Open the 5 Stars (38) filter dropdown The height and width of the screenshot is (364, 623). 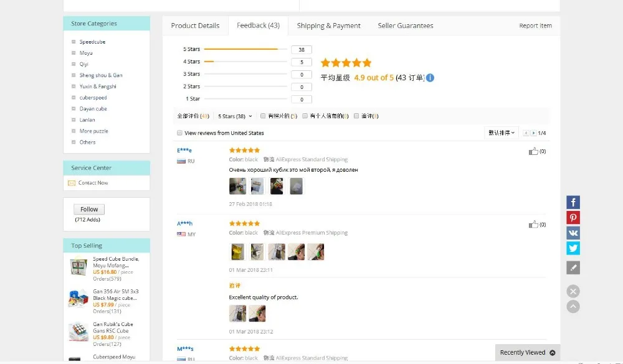pyautogui.click(x=235, y=116)
